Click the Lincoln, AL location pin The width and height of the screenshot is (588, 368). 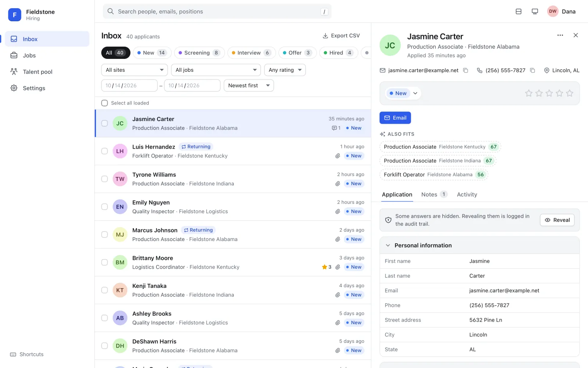click(x=546, y=70)
